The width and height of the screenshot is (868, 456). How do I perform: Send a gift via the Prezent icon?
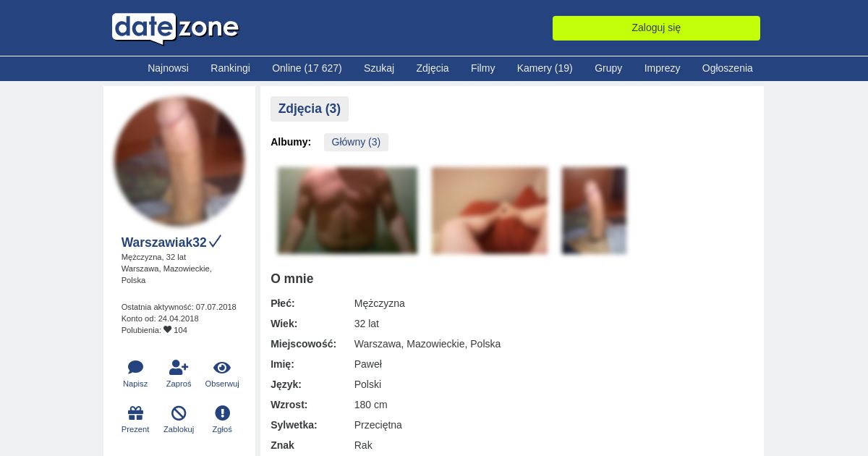[135, 413]
